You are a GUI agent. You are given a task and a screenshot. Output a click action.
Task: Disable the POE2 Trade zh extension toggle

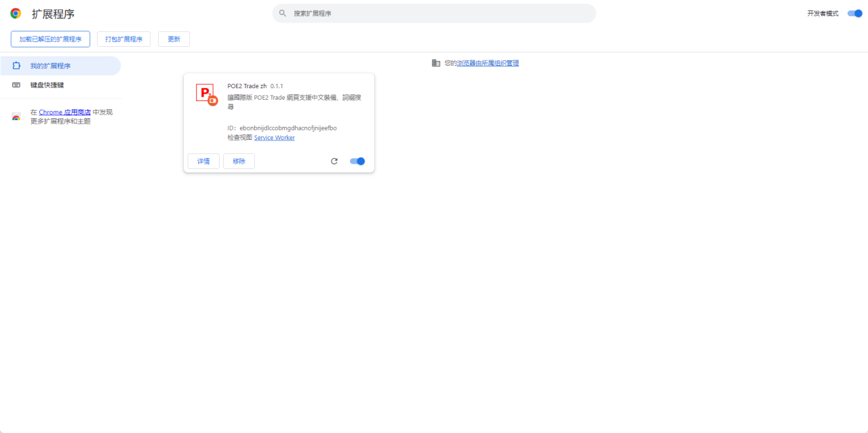357,162
